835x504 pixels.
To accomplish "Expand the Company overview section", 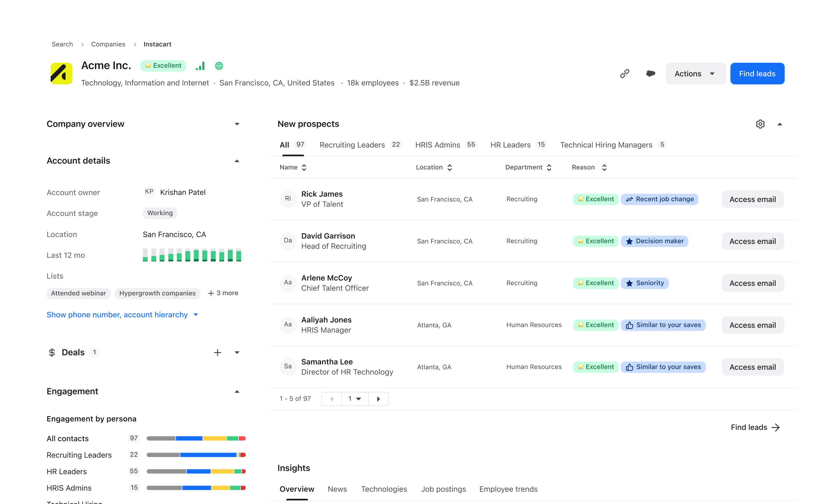I will coord(237,124).
